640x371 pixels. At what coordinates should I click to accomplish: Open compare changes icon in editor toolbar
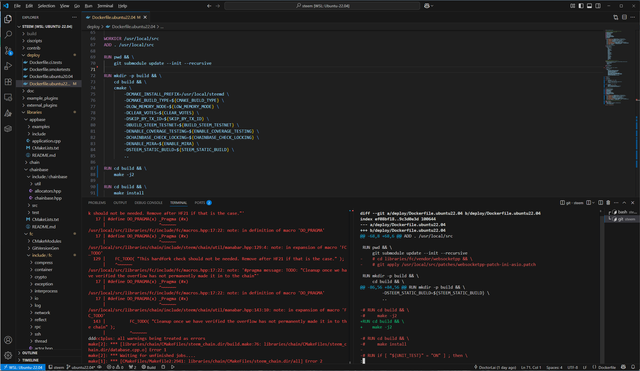[616, 17]
